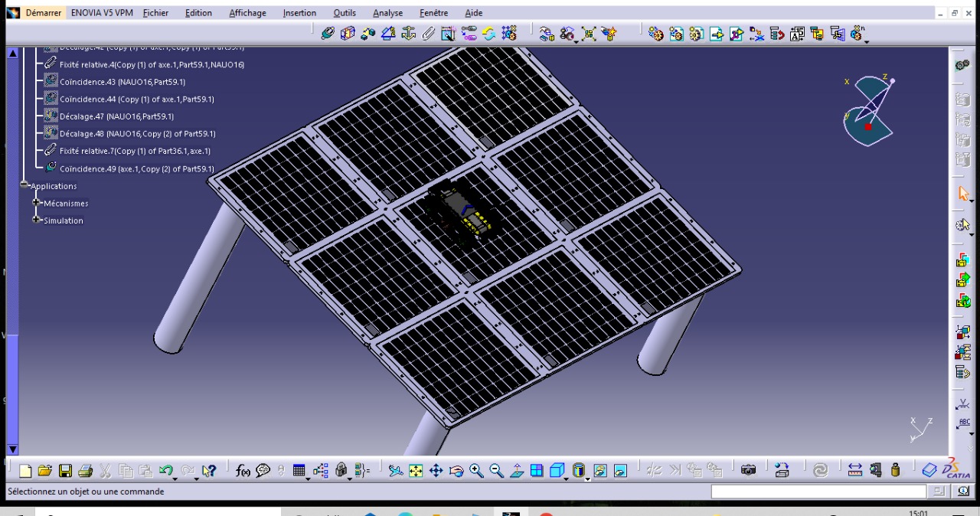Click the Fix component anchor icon

click(408, 33)
